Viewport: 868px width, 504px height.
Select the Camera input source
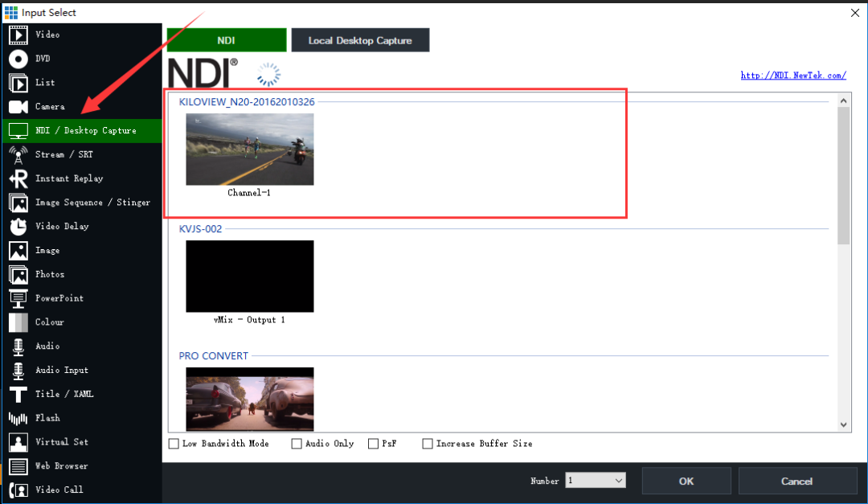click(x=48, y=106)
